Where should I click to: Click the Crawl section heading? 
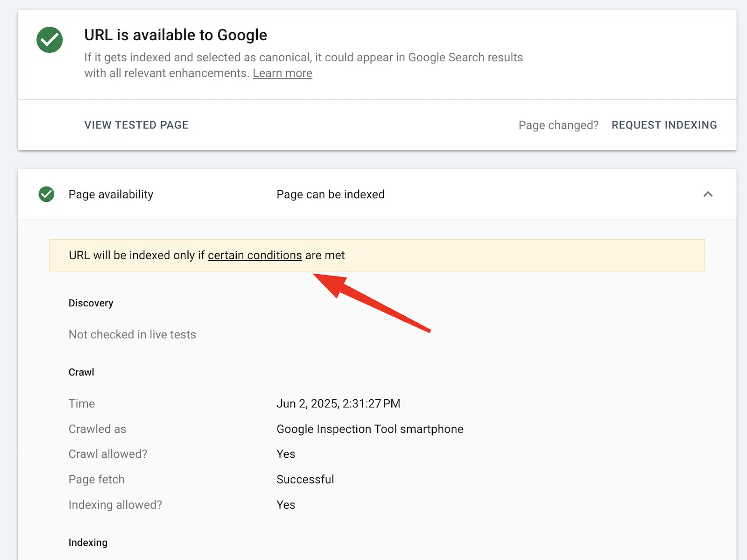81,372
